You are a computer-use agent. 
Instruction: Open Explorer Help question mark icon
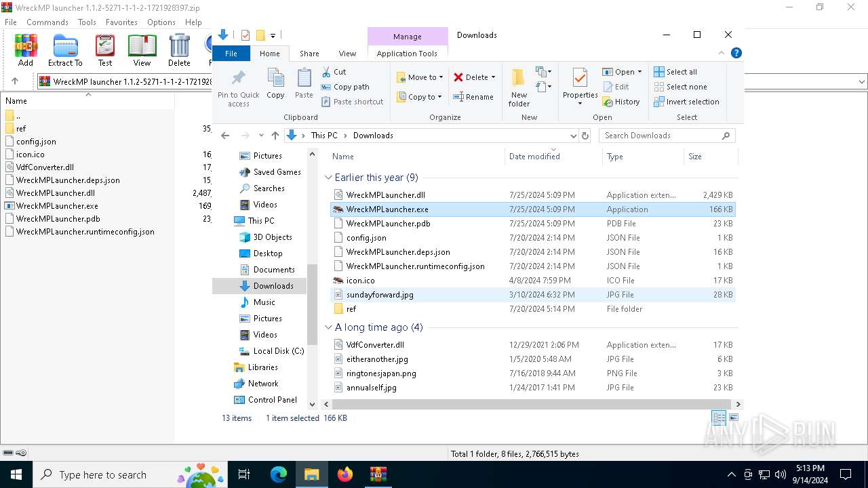tap(736, 53)
